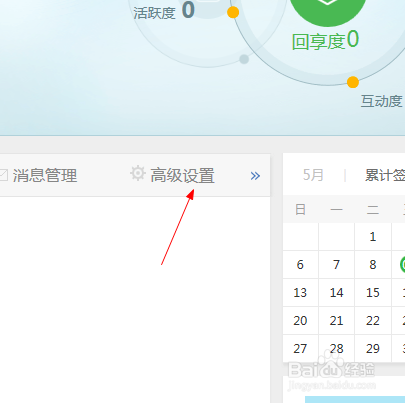The image size is (405, 403).
Task: Click the orange dot near 活跃度
Action: tap(233, 12)
